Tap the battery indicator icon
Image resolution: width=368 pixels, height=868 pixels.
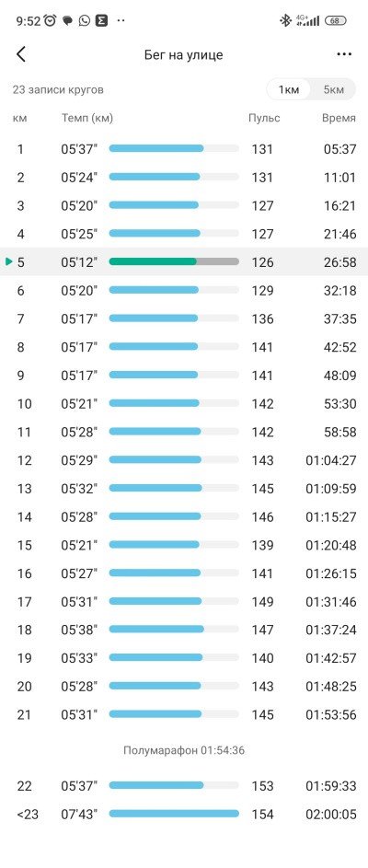(336, 21)
